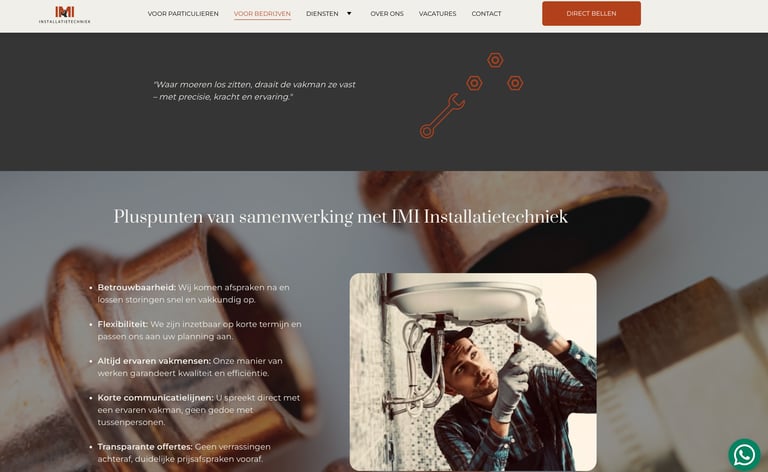The width and height of the screenshot is (768, 472).
Task: Open the Over Ons page
Action: pos(387,14)
